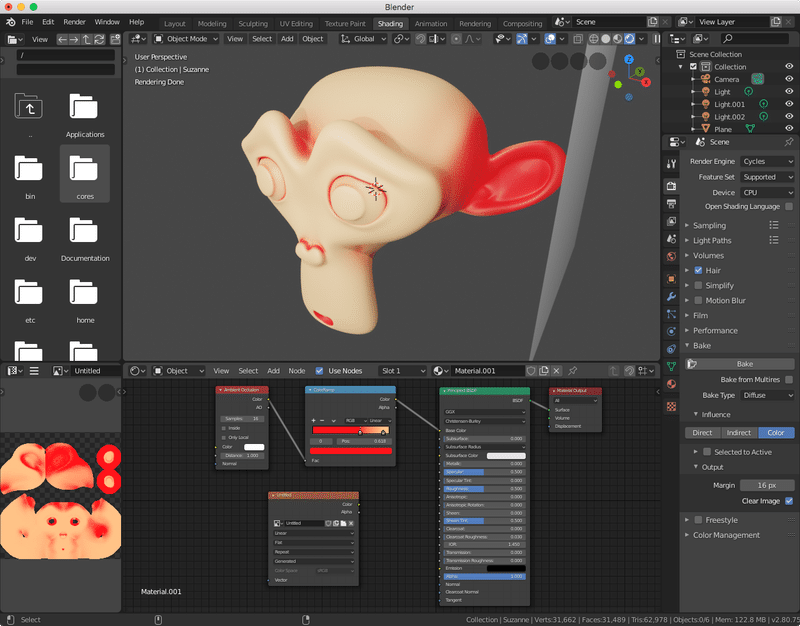Open the Texture properties checker tab

(671, 406)
